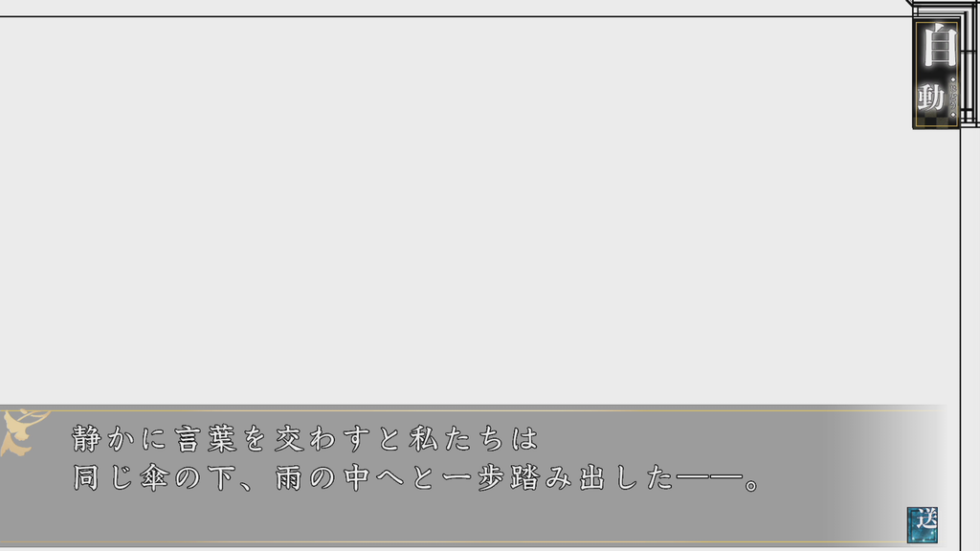
Task: Click the small furigana beside 動
Action: pyautogui.click(x=952, y=98)
